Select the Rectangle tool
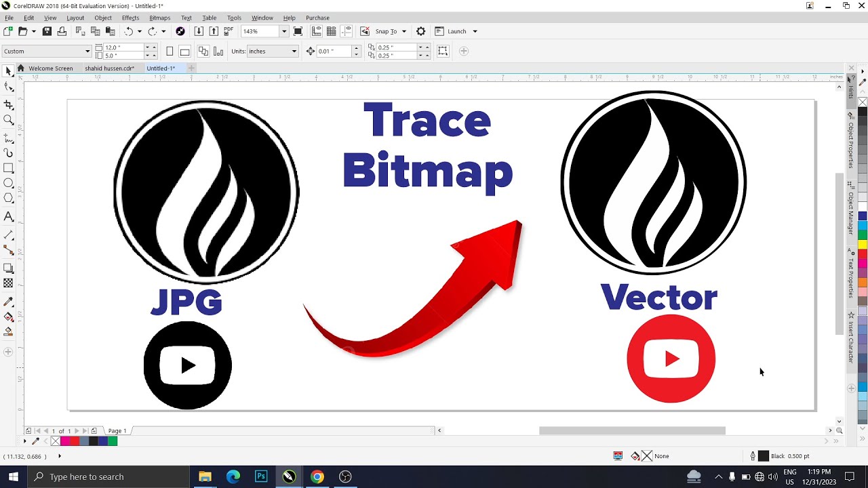Screen dimensions: 868x488 [x=8, y=168]
